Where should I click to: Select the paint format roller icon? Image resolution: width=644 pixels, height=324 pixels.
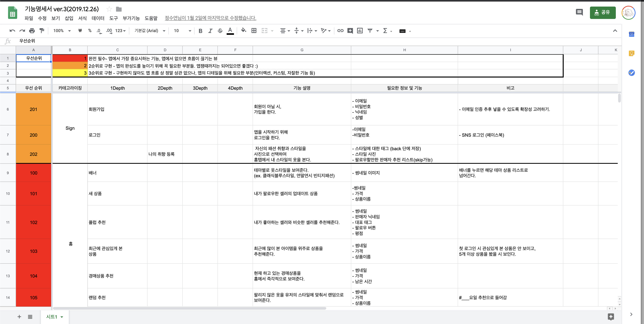click(42, 31)
